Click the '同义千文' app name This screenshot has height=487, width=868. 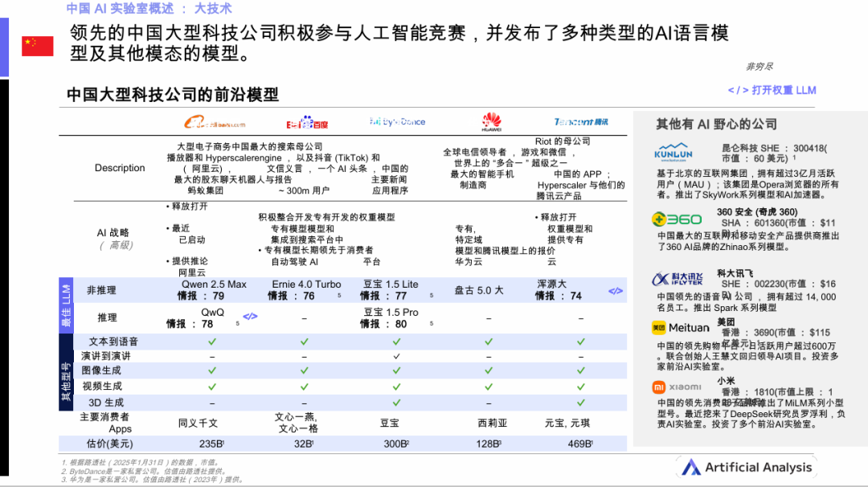point(199,423)
